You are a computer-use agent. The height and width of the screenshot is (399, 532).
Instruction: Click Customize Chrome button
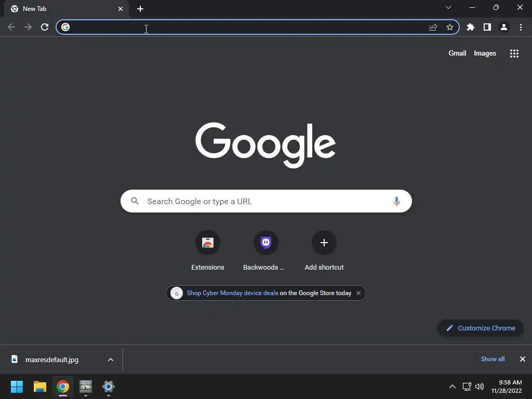pyautogui.click(x=481, y=328)
